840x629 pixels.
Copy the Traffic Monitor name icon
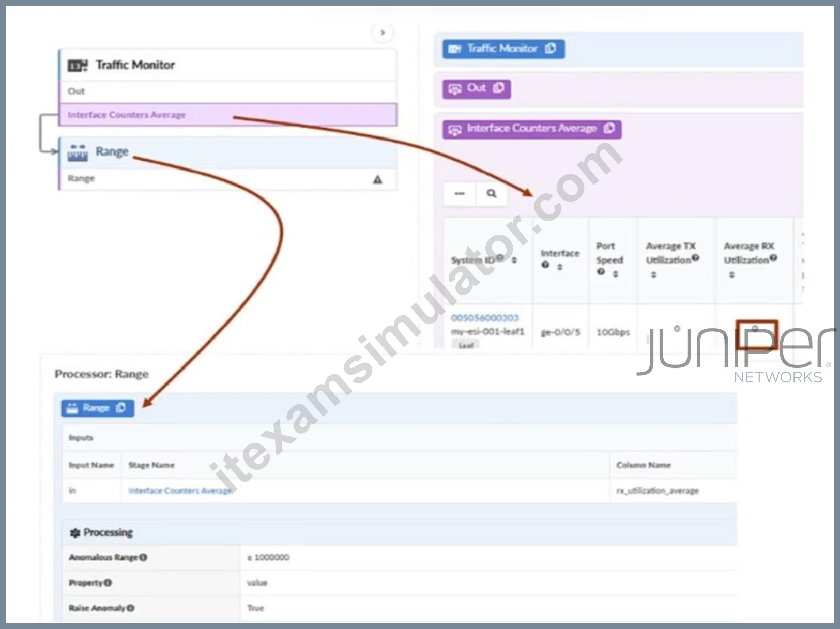[x=551, y=49]
